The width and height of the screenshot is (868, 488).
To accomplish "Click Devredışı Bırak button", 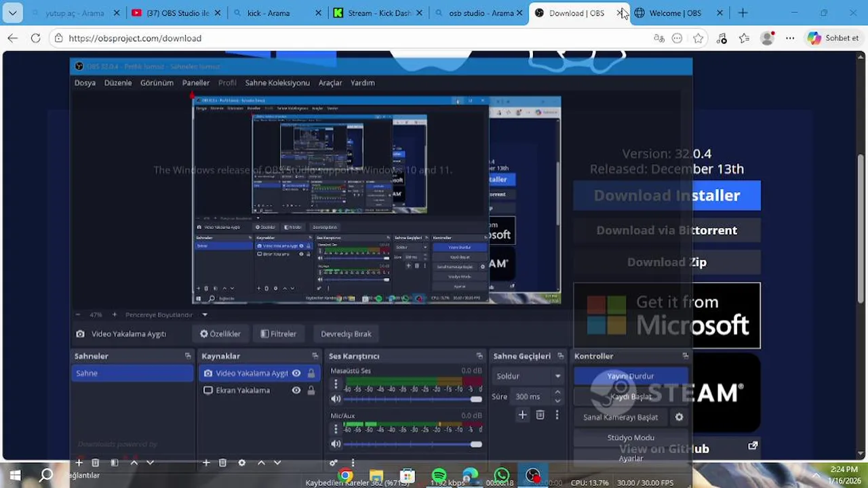I will [x=346, y=333].
